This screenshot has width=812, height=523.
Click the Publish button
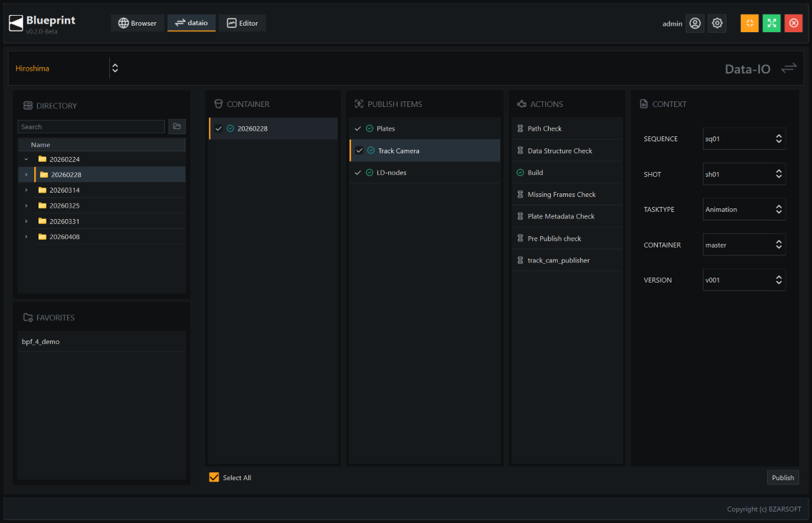(x=783, y=477)
